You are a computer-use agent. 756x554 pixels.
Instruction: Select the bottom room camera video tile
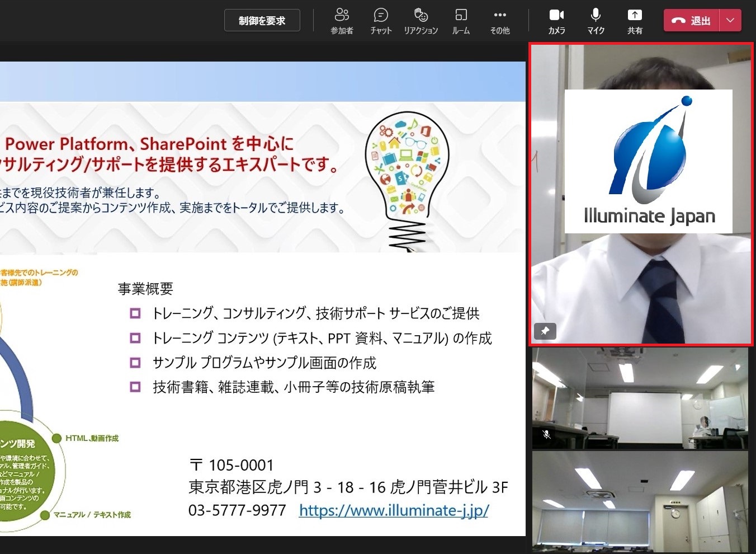640,501
